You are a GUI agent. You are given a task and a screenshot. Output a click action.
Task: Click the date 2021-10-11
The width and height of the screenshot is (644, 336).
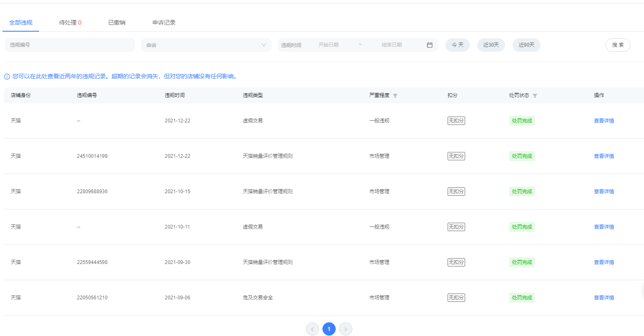(x=177, y=227)
